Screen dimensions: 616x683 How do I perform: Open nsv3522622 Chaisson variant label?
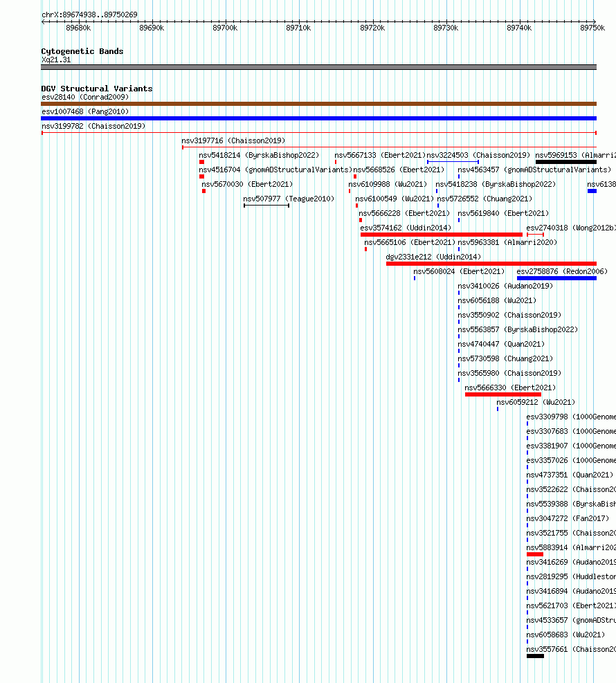click(571, 490)
